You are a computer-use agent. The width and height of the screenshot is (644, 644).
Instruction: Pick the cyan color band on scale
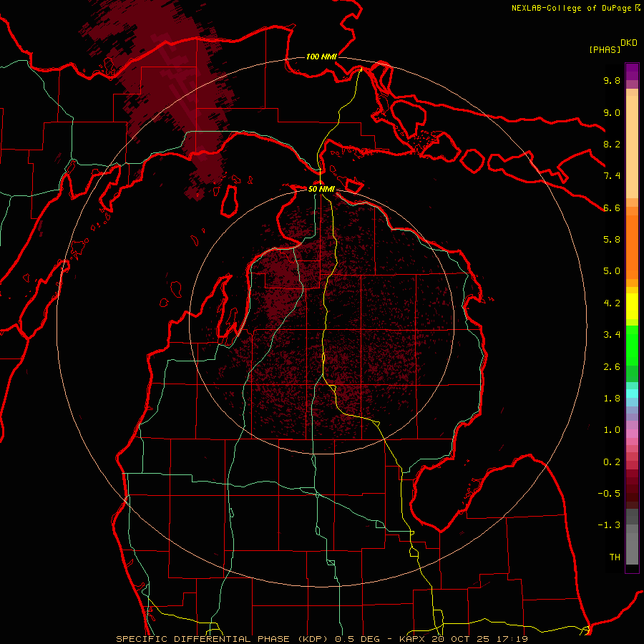632,393
